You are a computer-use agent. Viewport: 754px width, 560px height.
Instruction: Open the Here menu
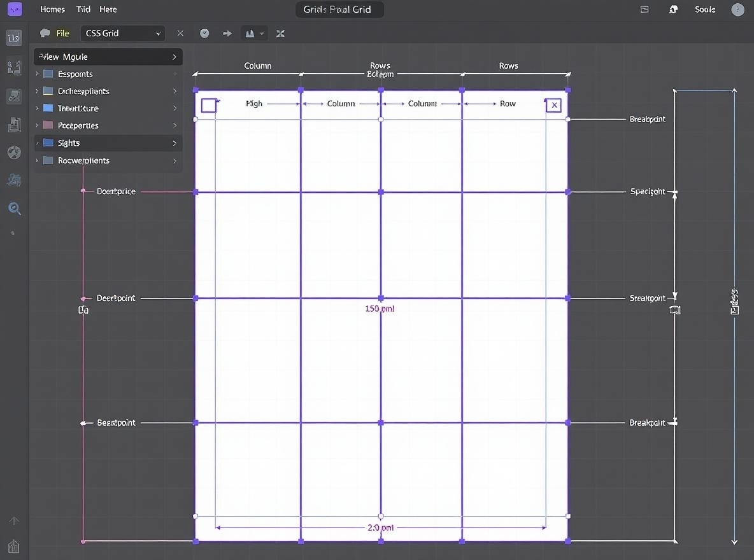108,9
